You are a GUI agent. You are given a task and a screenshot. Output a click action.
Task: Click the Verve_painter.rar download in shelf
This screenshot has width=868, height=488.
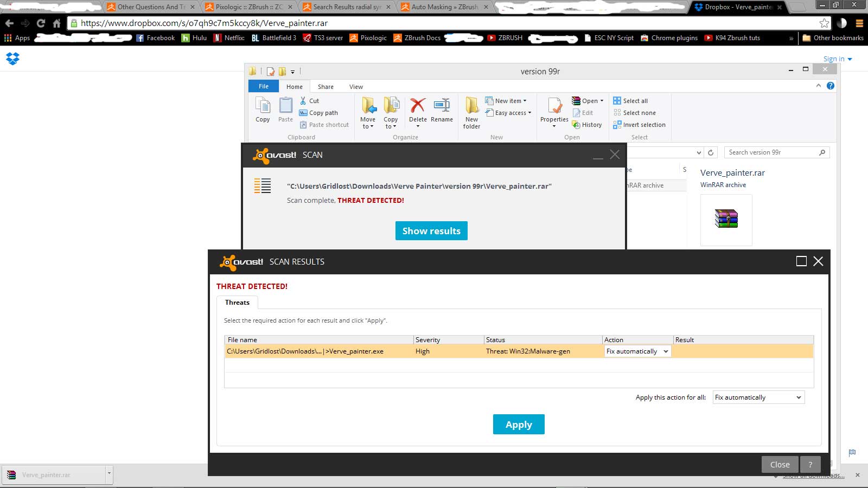(54, 474)
